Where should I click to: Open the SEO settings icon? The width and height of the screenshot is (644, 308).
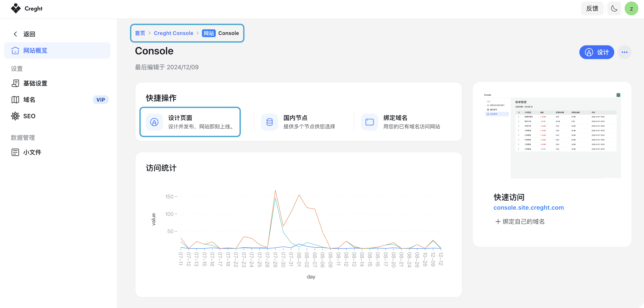click(15, 116)
